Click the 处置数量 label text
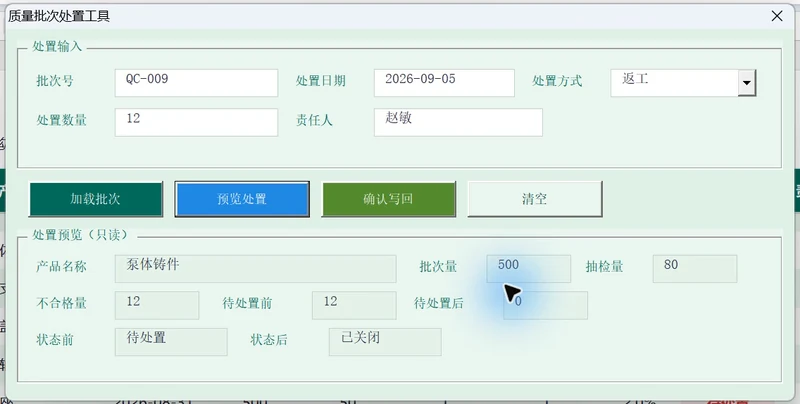 [x=61, y=120]
